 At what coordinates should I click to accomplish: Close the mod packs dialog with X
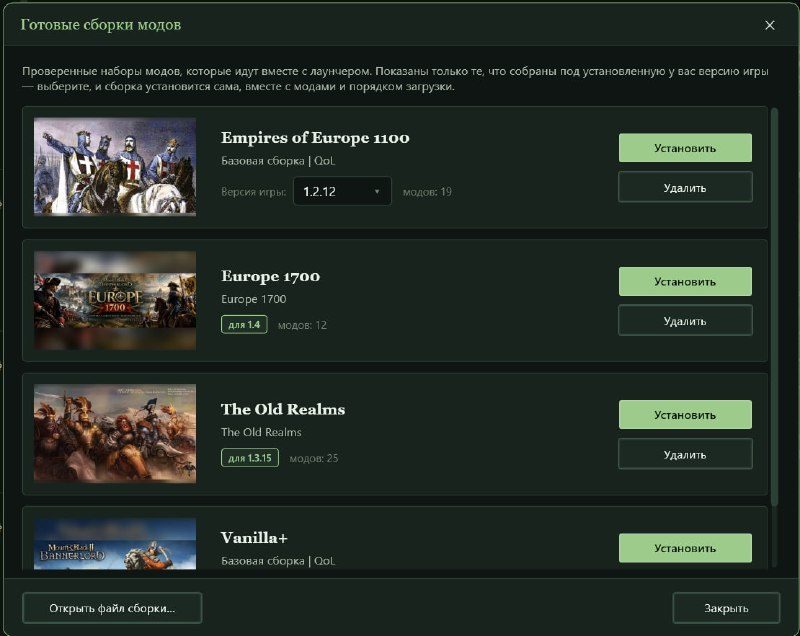769,25
